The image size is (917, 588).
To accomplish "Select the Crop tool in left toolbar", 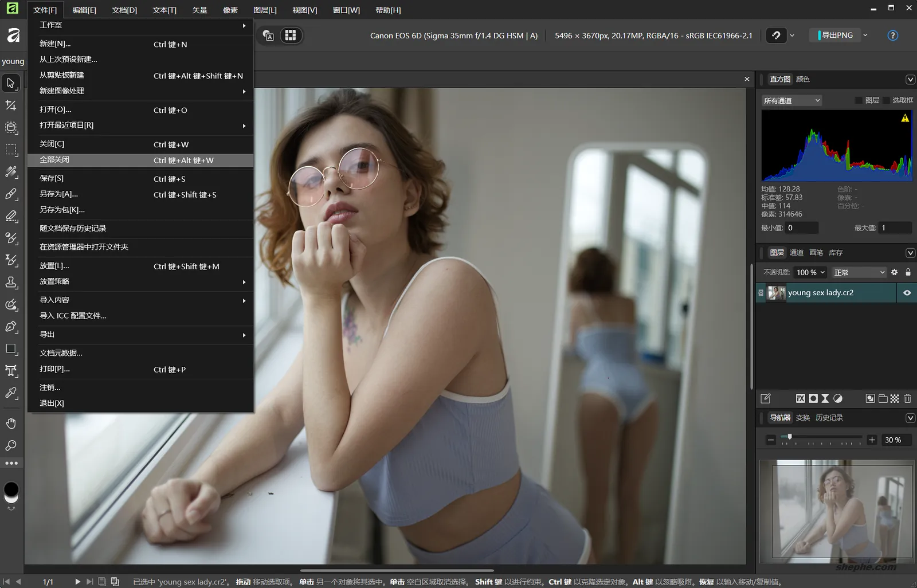I will click(11, 105).
